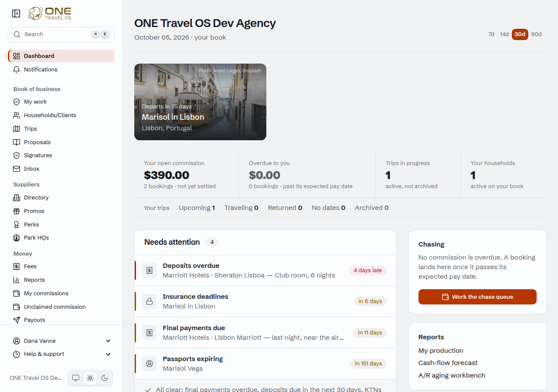Click the Your households stat
Image resolution: width=558 pixels, height=392 pixels.
(x=504, y=175)
